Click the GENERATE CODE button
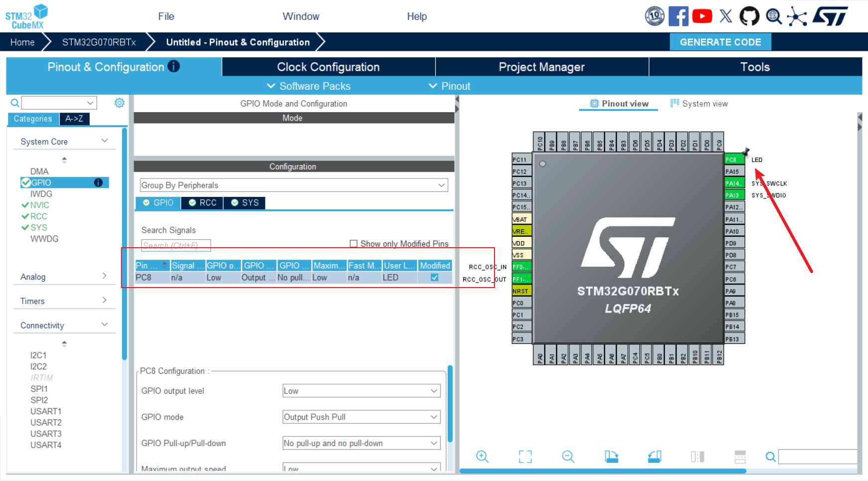The height and width of the screenshot is (481, 868). (720, 42)
